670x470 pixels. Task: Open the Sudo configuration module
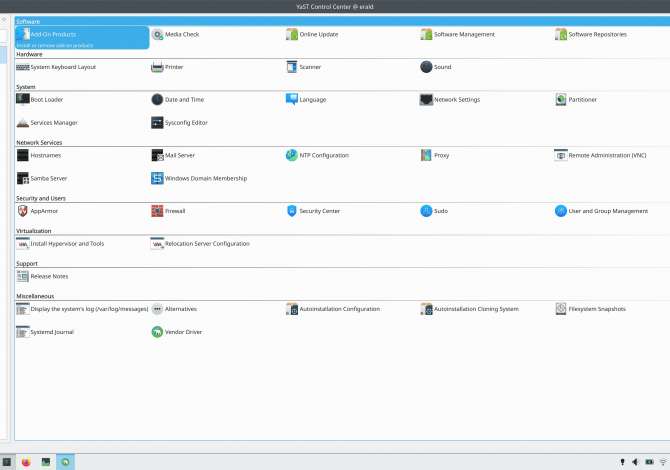pos(434,211)
